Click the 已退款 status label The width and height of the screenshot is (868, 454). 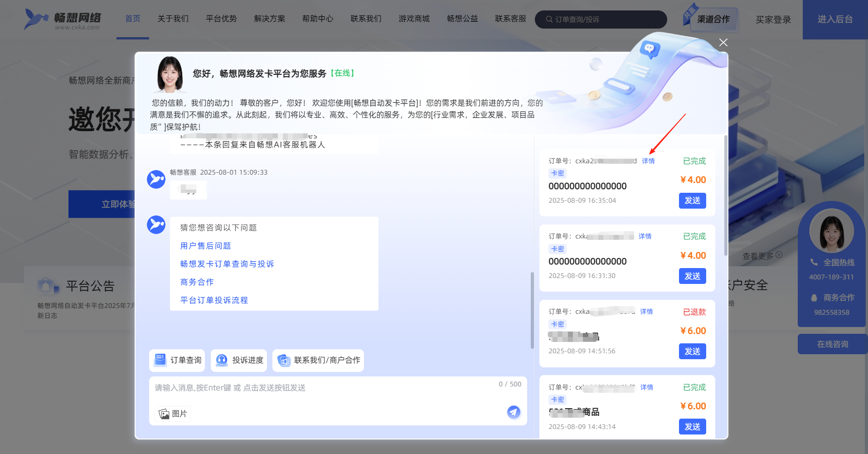[x=694, y=312]
